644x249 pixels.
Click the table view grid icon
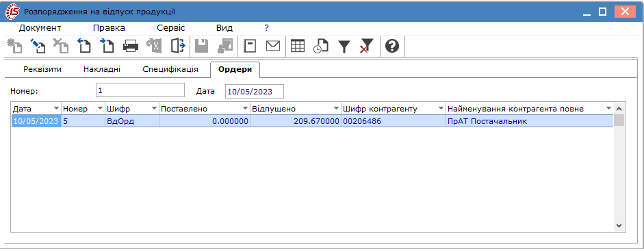pos(297,46)
